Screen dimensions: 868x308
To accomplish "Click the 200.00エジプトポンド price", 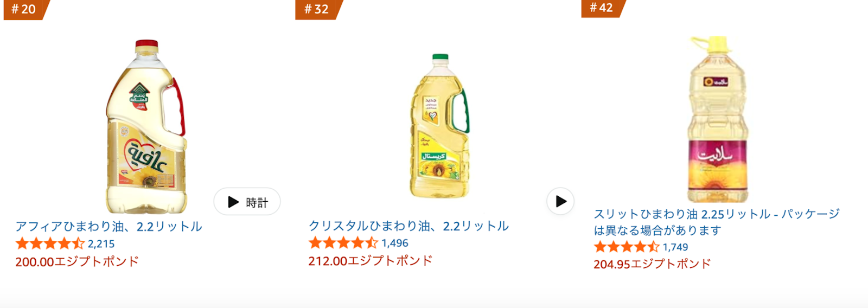I will 77,261.
